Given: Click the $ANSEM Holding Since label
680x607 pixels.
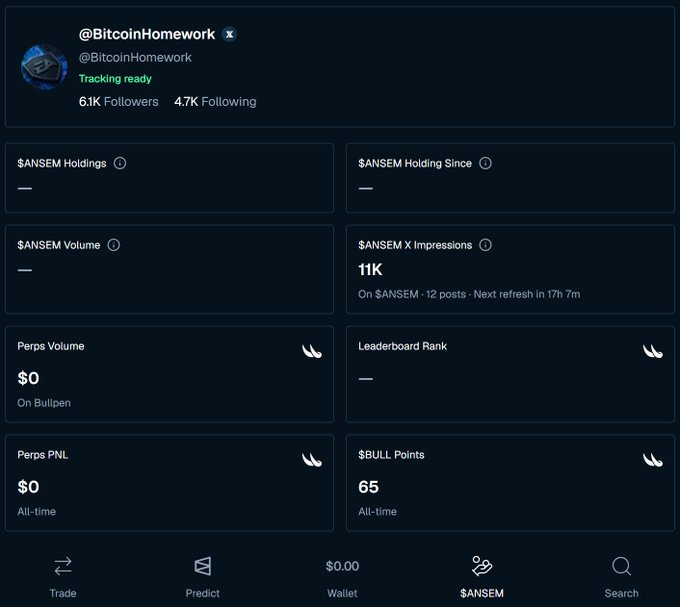Looking at the screenshot, I should point(415,163).
